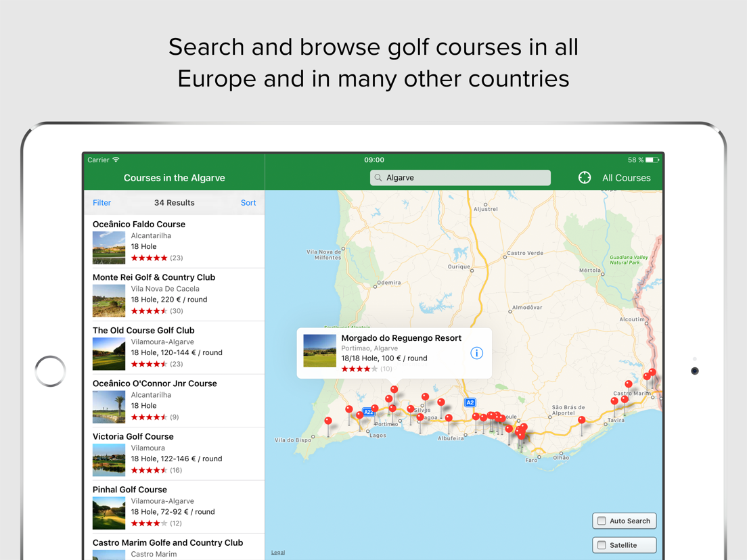Screen dimensions: 747x560
Task: Select Oceânico Faldo Course
Action: pos(175,241)
